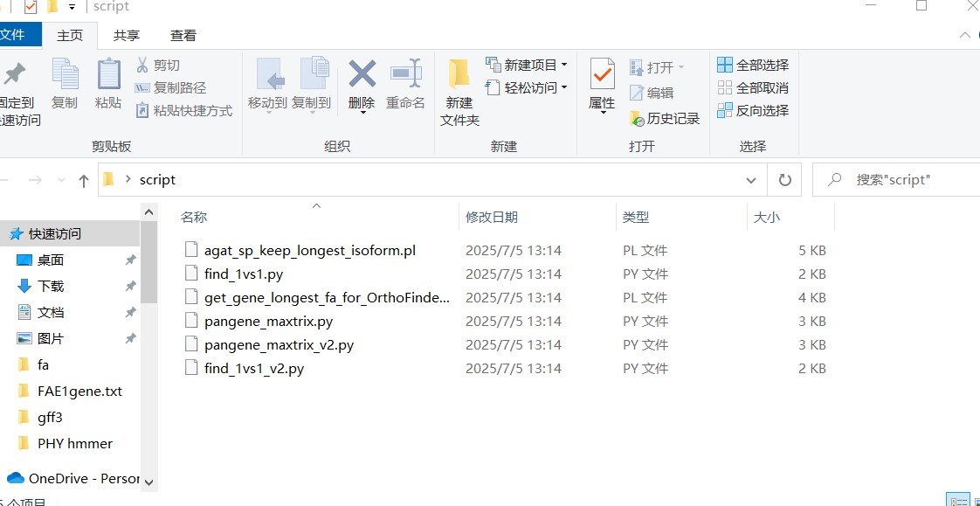The image size is (980, 506).
Task: Open the Quick Access Toolbar customize dropdown
Action: click(72, 8)
